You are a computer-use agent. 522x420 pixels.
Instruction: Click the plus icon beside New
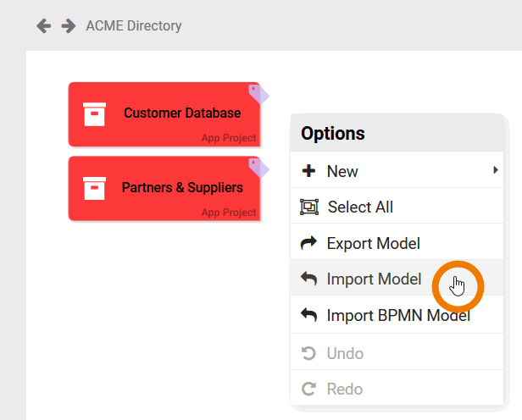pyautogui.click(x=309, y=171)
